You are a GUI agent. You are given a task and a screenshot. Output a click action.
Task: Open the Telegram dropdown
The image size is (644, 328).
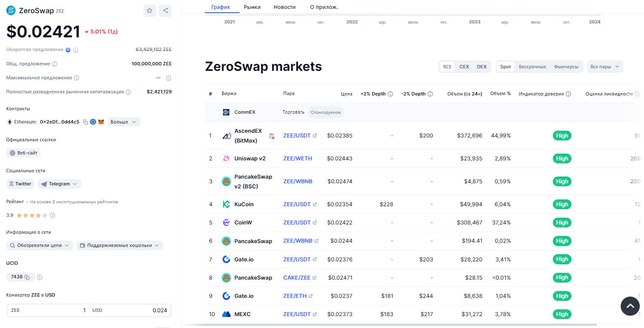[59, 184]
